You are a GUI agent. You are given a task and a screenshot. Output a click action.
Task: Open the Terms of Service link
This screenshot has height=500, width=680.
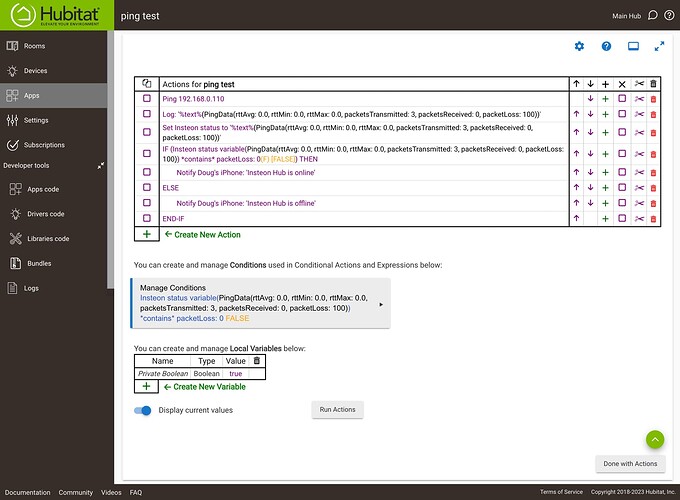(x=561, y=492)
